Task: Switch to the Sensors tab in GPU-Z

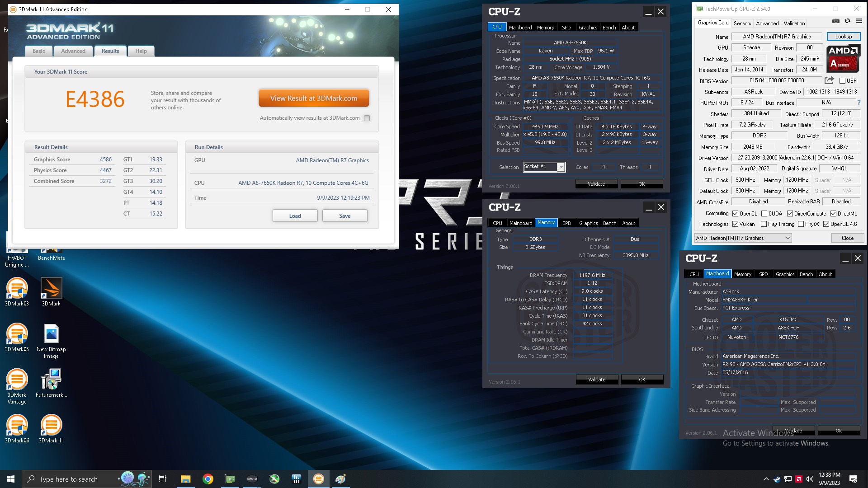Action: click(742, 23)
